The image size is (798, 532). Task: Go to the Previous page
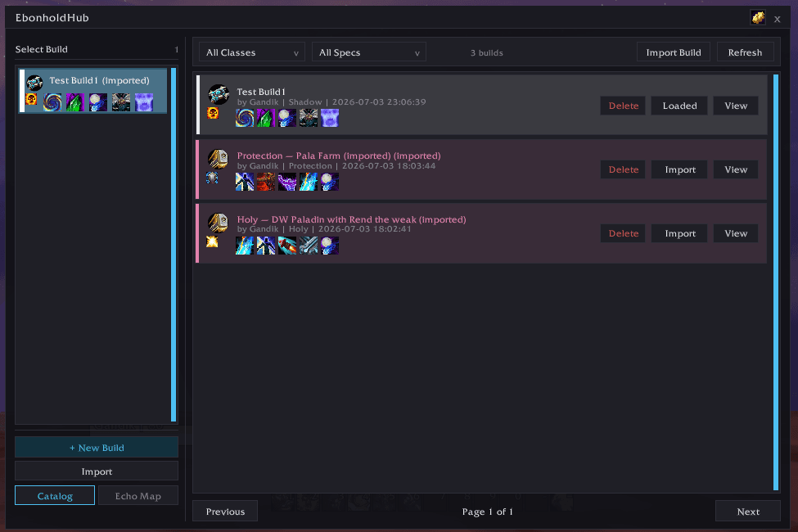pyautogui.click(x=225, y=511)
